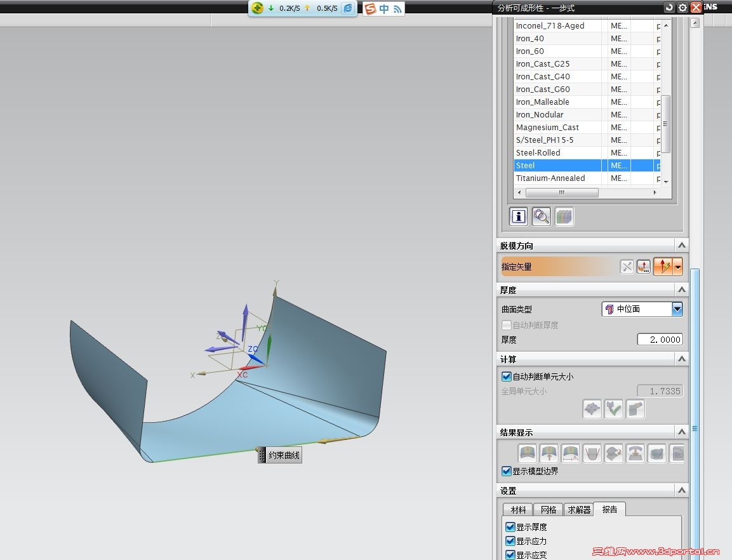Collapse the 计算 section
The image size is (732, 560).
point(682,359)
